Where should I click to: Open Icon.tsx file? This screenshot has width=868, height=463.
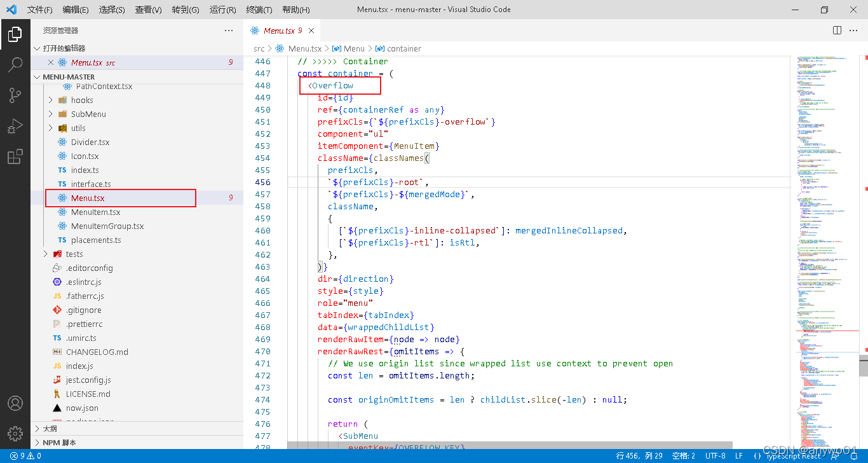85,156
